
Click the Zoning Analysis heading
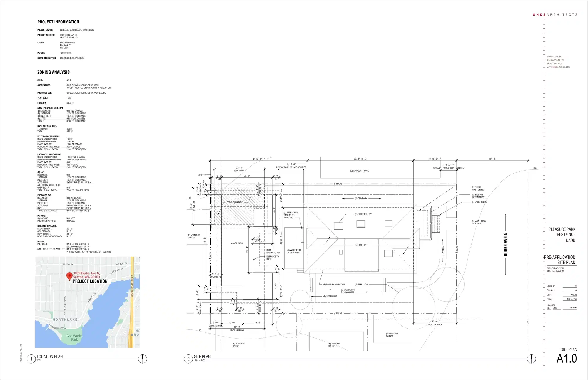54,72
